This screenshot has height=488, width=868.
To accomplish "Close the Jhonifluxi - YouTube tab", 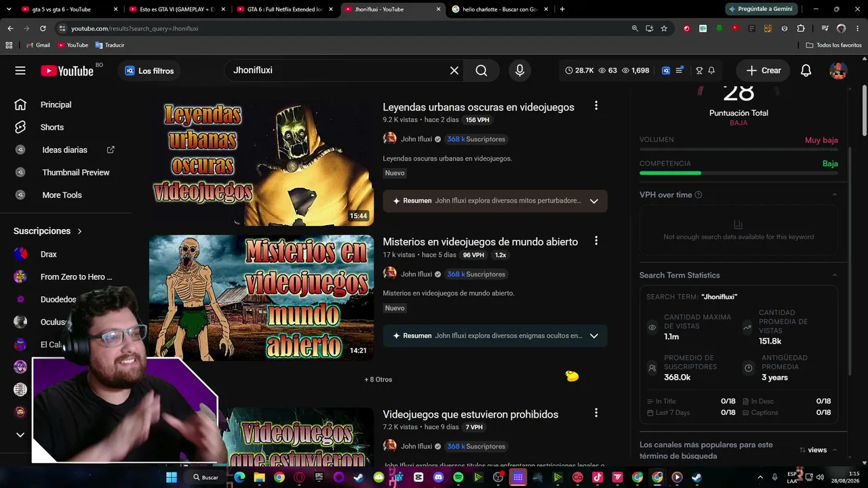I will coord(438,9).
